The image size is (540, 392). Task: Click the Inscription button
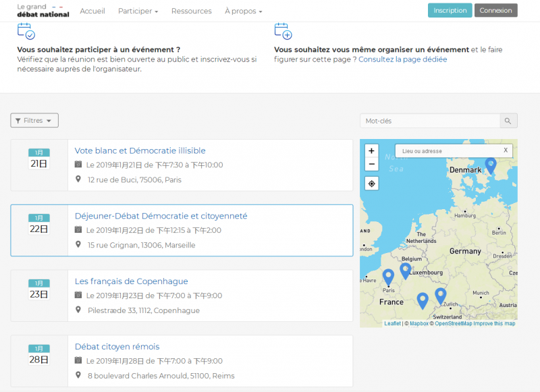coord(450,11)
